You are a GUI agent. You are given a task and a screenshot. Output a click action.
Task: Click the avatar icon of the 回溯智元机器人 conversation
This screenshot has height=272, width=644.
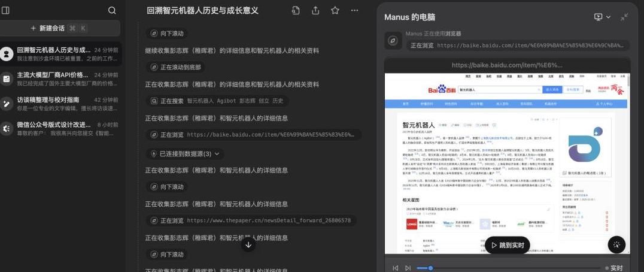coord(6,55)
